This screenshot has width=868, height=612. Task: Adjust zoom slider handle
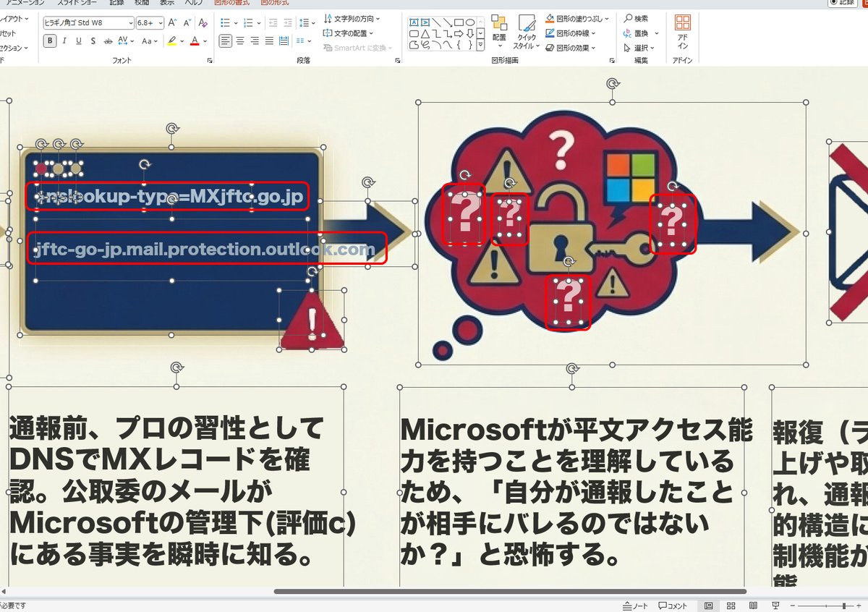[x=844, y=605]
